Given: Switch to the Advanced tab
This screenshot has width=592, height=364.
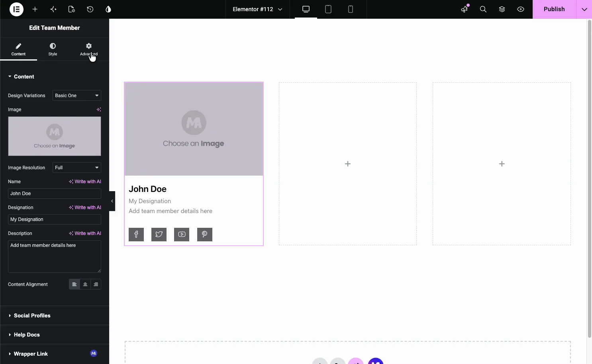Looking at the screenshot, I should pyautogui.click(x=88, y=49).
